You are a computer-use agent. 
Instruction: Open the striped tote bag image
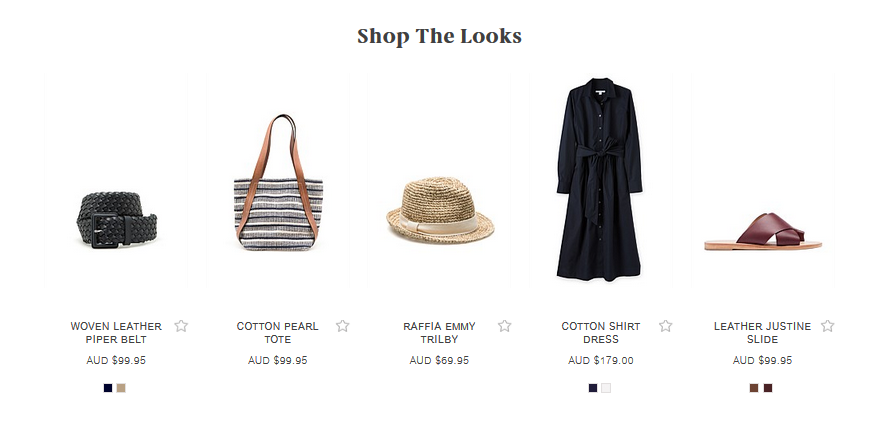[x=278, y=179]
